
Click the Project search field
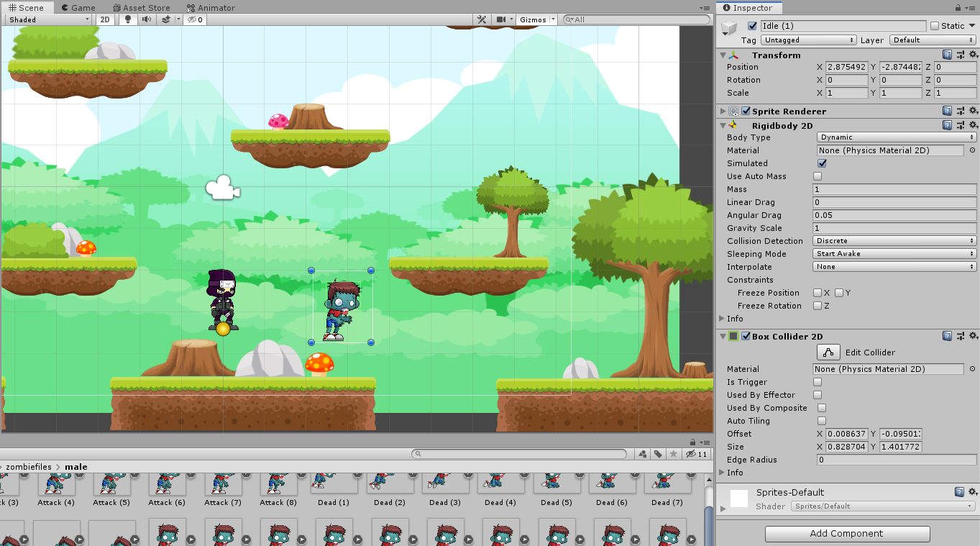pyautogui.click(x=519, y=454)
